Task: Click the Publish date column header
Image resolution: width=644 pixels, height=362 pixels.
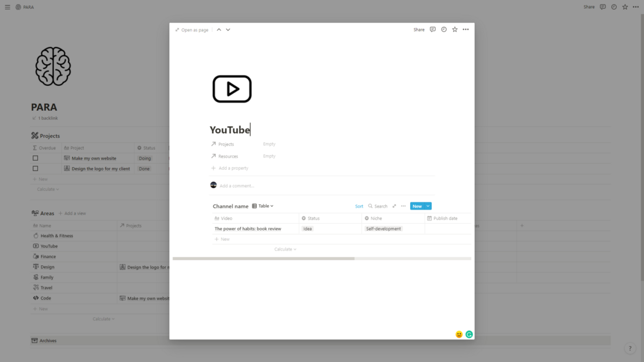Action: (x=448, y=218)
